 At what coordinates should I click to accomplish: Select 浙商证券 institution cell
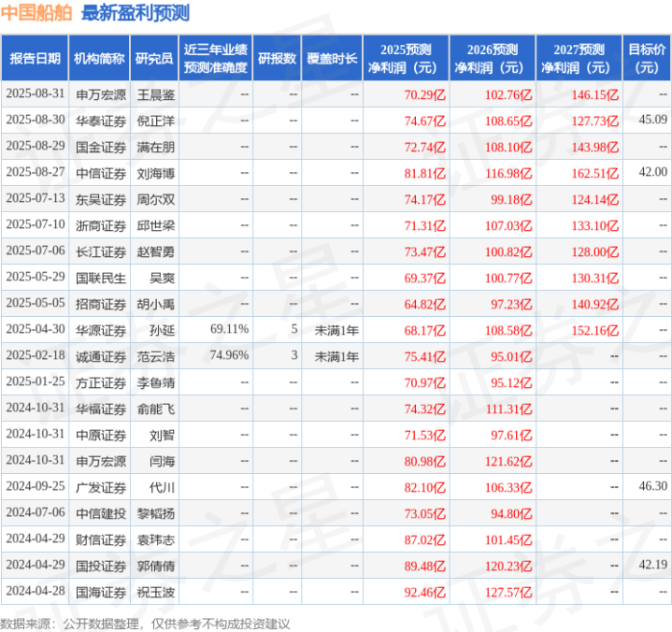[101, 225]
